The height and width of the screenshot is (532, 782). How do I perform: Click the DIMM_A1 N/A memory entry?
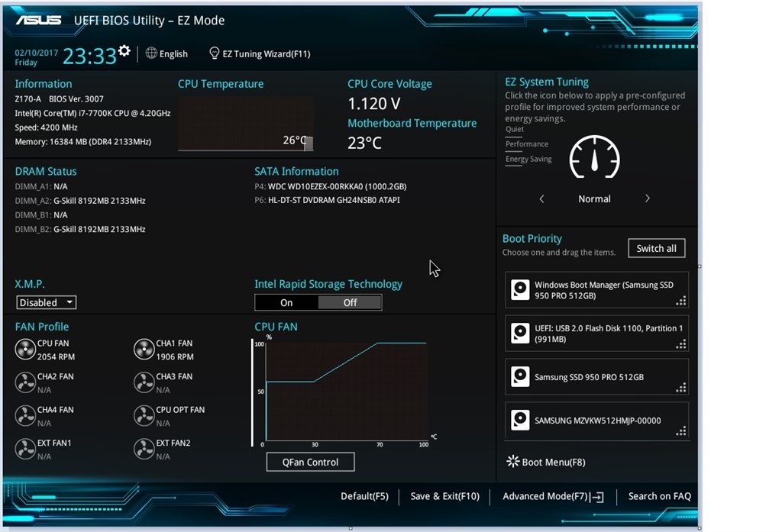click(41, 186)
